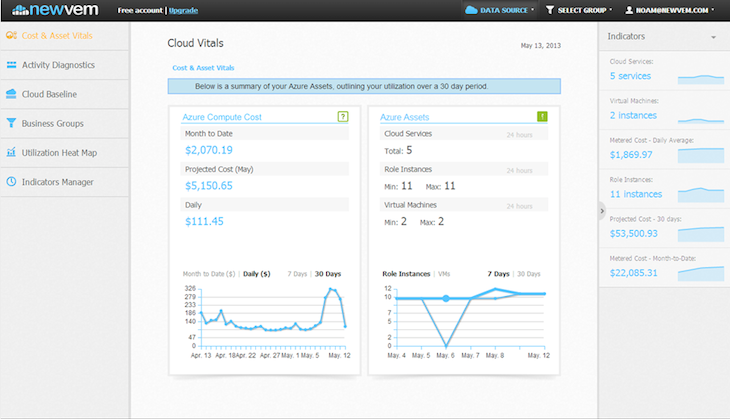730x419 pixels.
Task: Show VMs in assets chart
Action: coord(444,274)
